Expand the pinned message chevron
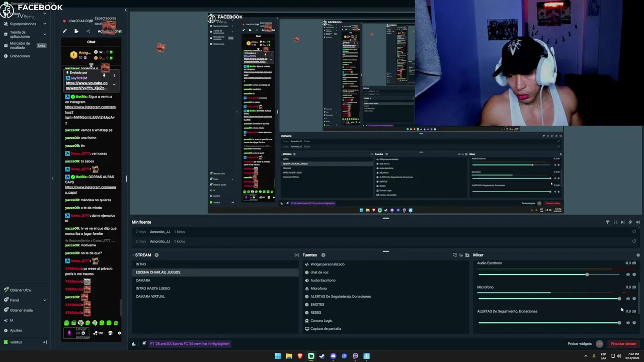 (x=114, y=84)
